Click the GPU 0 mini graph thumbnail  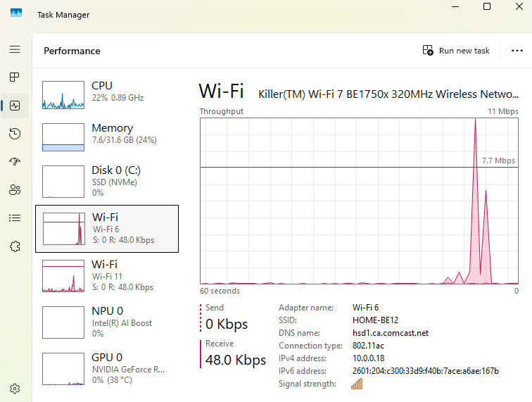coord(63,369)
